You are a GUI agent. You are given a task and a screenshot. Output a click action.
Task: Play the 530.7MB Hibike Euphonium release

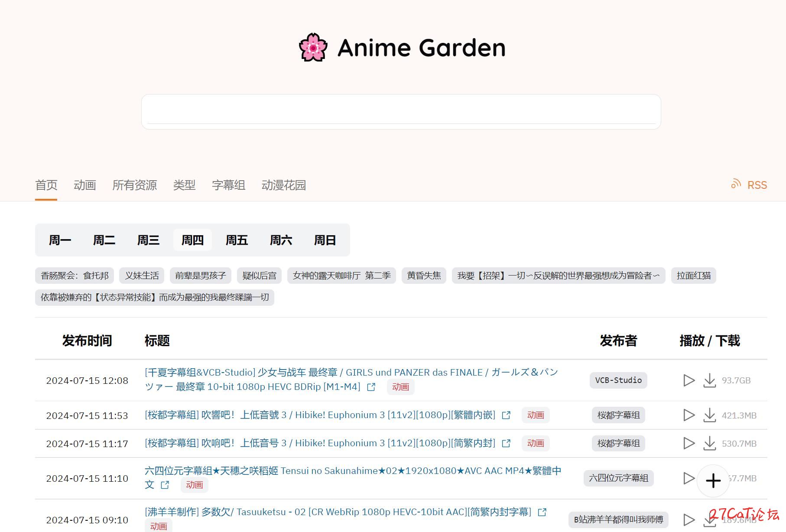click(689, 443)
